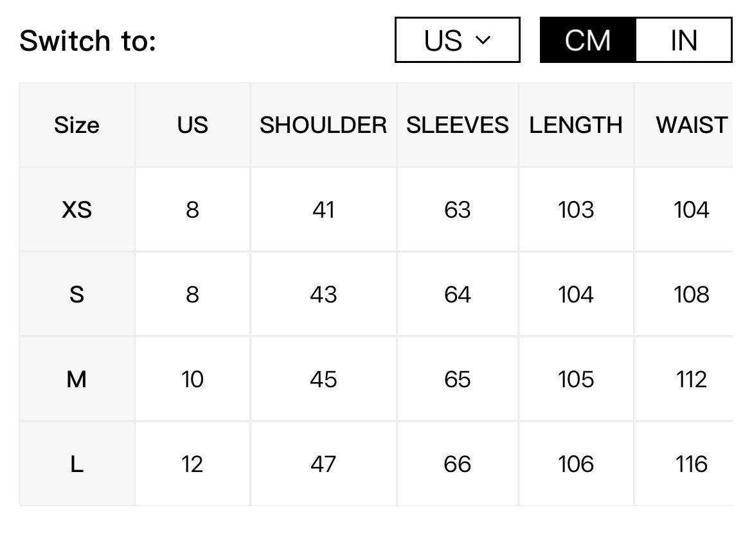
Task: Click the WAIST column header
Action: [x=692, y=125]
